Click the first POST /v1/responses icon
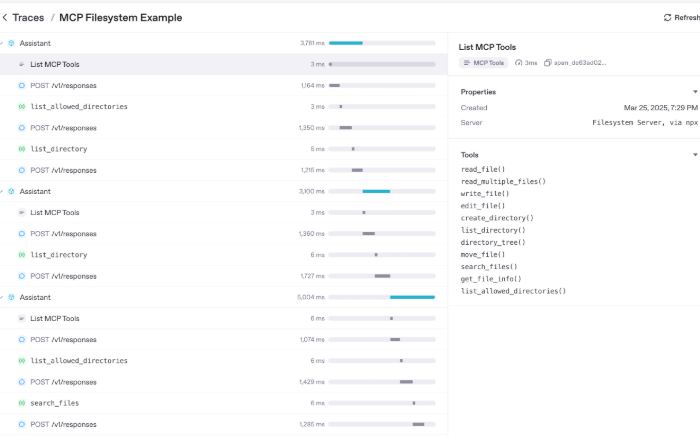This screenshot has height=436, width=700. [x=22, y=85]
